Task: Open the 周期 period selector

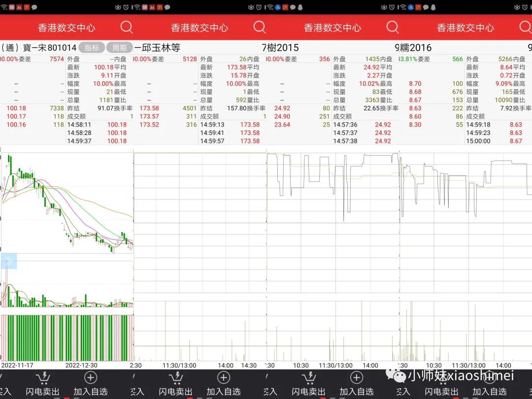Action: pyautogui.click(x=119, y=47)
